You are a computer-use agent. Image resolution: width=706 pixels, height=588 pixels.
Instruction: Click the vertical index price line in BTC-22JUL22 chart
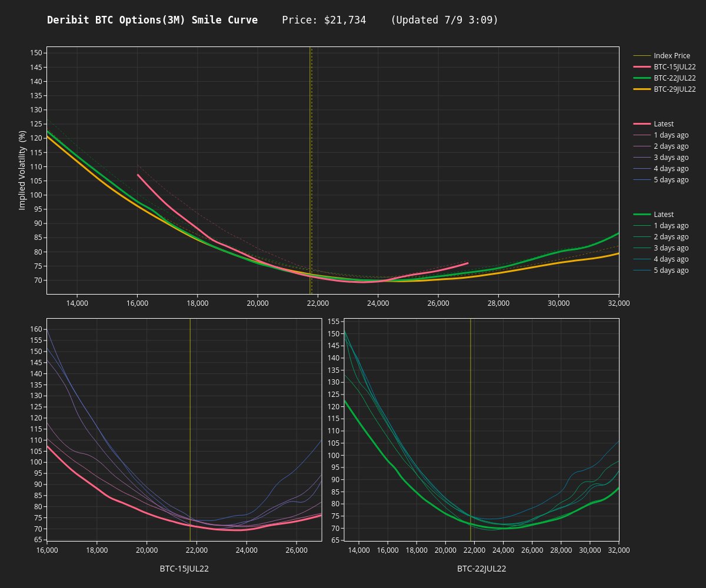pos(471,430)
